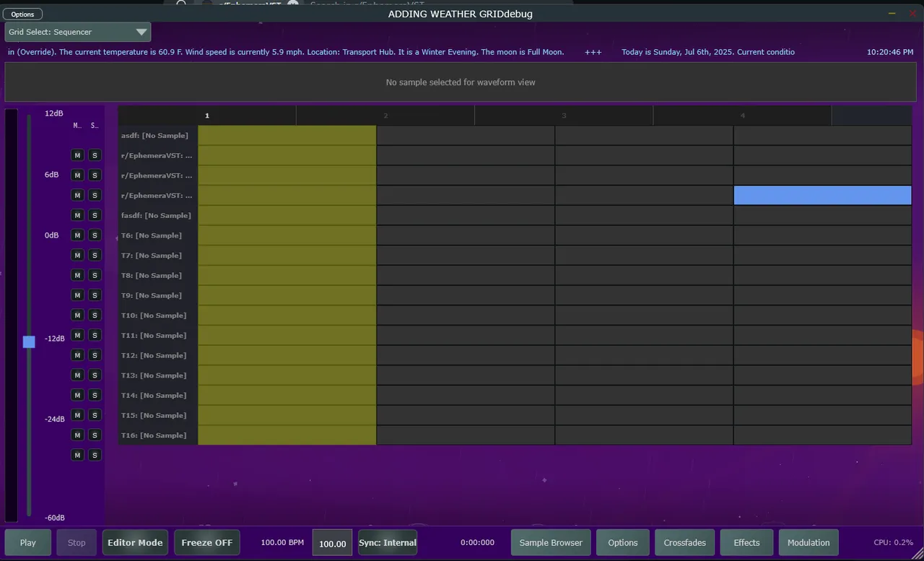Open the Sample Browser

pyautogui.click(x=550, y=542)
